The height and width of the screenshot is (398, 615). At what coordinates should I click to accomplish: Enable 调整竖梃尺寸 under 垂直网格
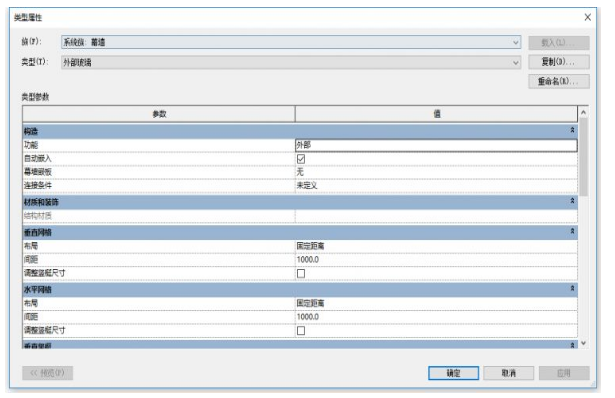(x=301, y=273)
